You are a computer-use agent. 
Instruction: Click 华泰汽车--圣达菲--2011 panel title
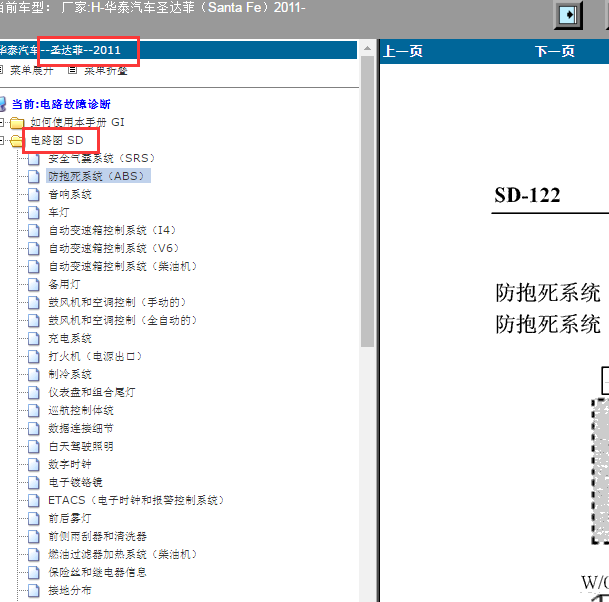click(60, 50)
